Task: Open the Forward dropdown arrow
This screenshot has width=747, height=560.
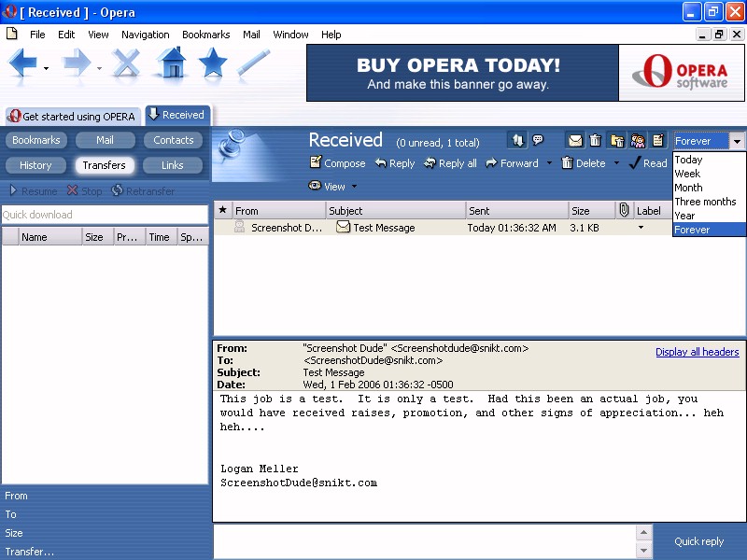Action: click(x=549, y=163)
